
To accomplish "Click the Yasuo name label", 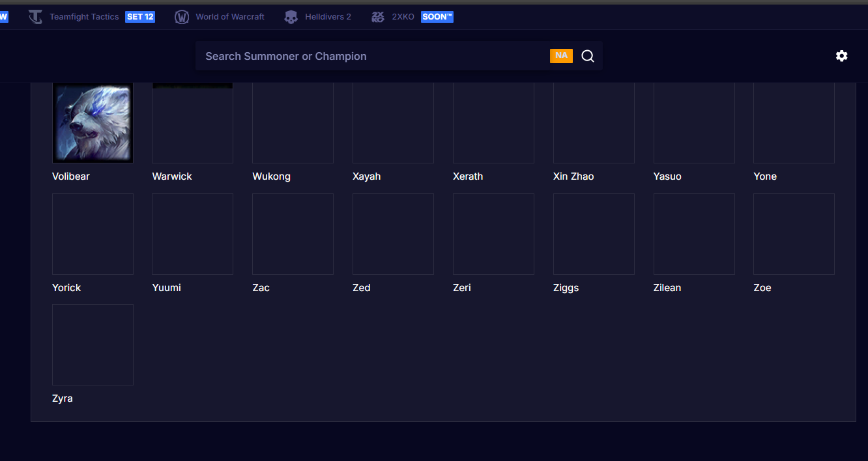I will tap(667, 176).
